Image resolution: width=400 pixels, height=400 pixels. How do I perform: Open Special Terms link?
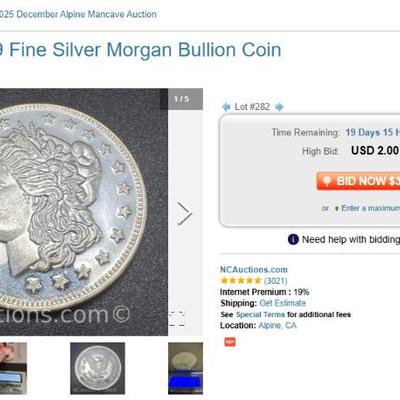pyautogui.click(x=260, y=314)
